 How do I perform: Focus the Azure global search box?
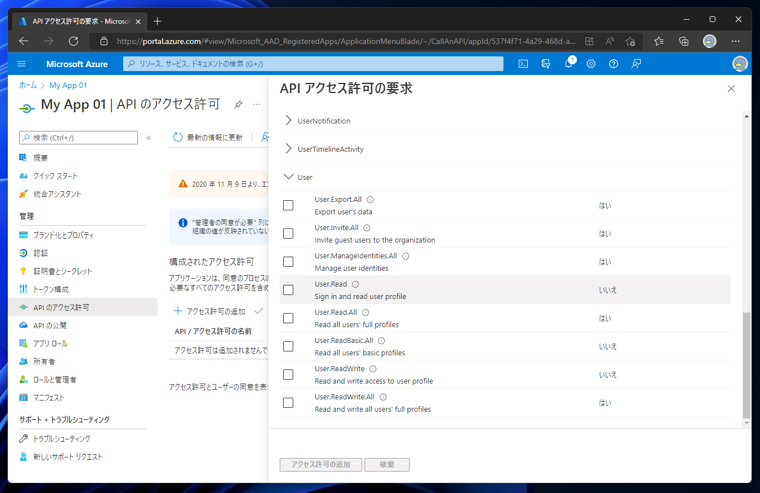313,64
